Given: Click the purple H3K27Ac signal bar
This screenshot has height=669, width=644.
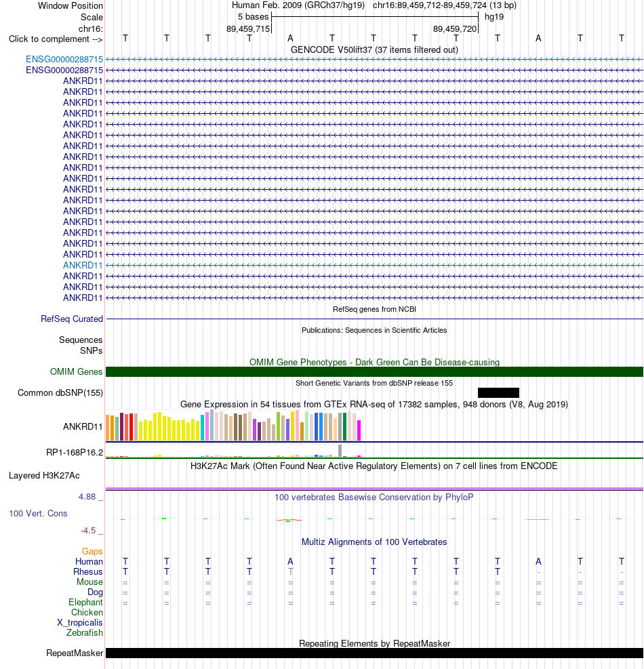Looking at the screenshot, I should [374, 489].
